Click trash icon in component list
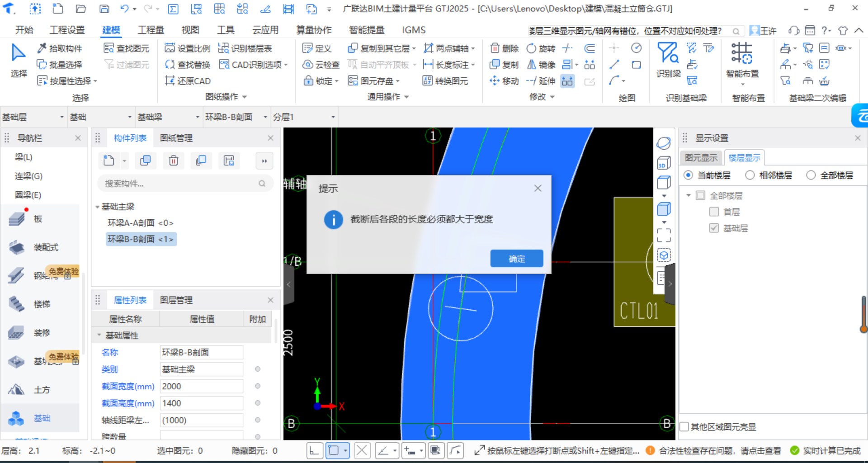The image size is (868, 463). (174, 161)
